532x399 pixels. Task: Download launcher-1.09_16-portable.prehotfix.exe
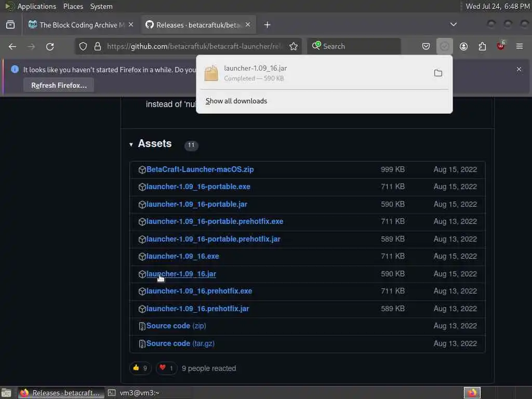click(x=215, y=221)
